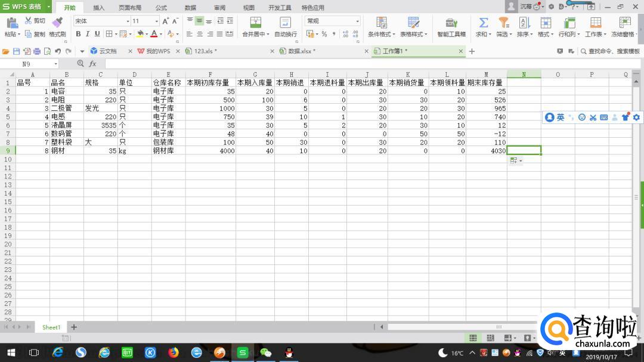Click the Undo arrow
This screenshot has height=362, width=644.
pos(58,51)
